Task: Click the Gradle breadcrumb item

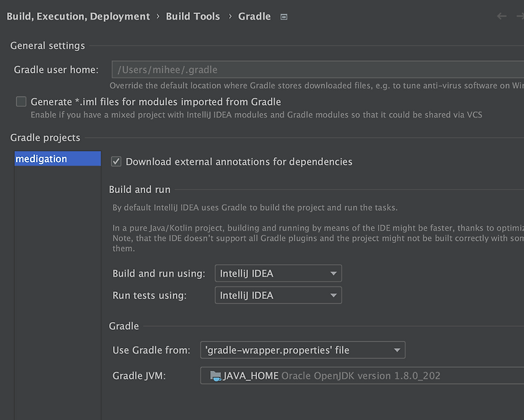Action: pos(254,16)
